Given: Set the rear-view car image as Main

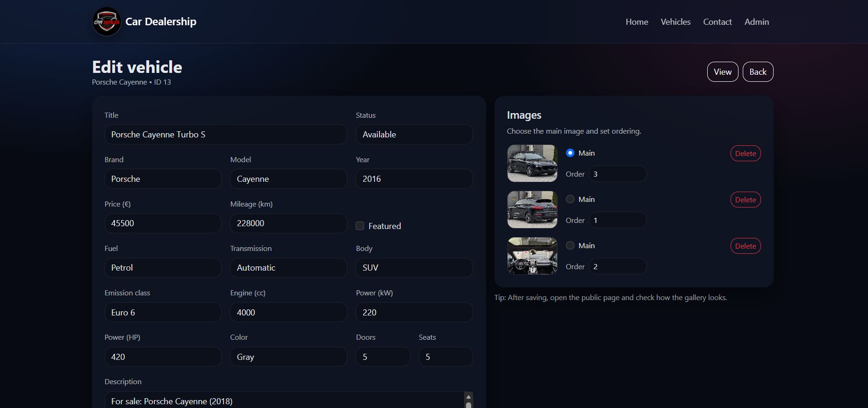Looking at the screenshot, I should (x=570, y=199).
